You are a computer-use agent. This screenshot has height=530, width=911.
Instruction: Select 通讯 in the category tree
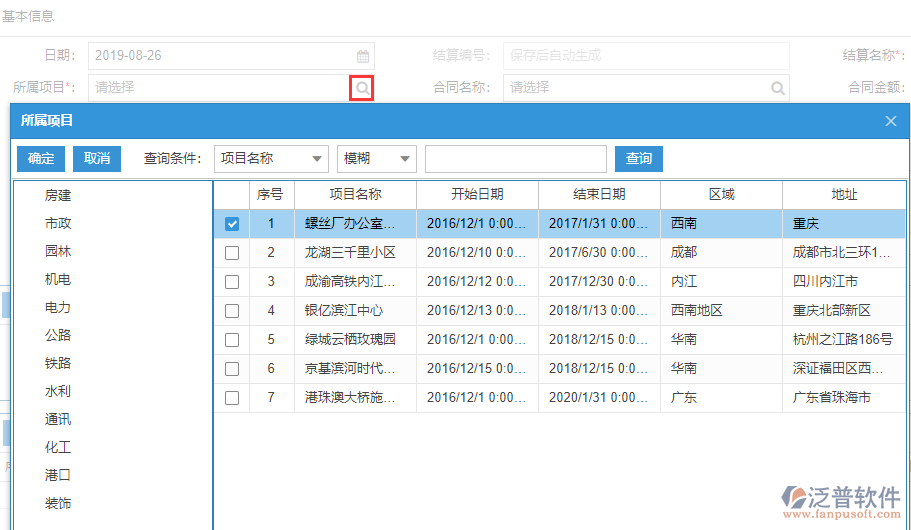pyautogui.click(x=58, y=419)
